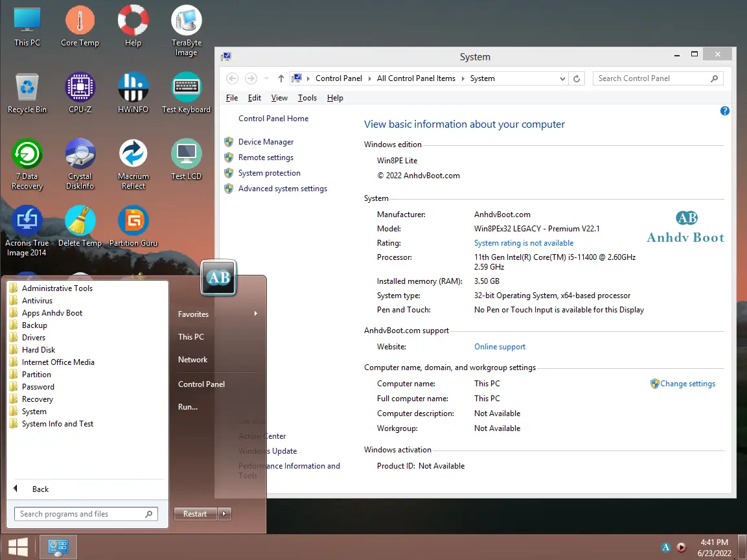Click the Forward navigation arrow button
Viewport: 747px width, 560px height.
coord(251,78)
